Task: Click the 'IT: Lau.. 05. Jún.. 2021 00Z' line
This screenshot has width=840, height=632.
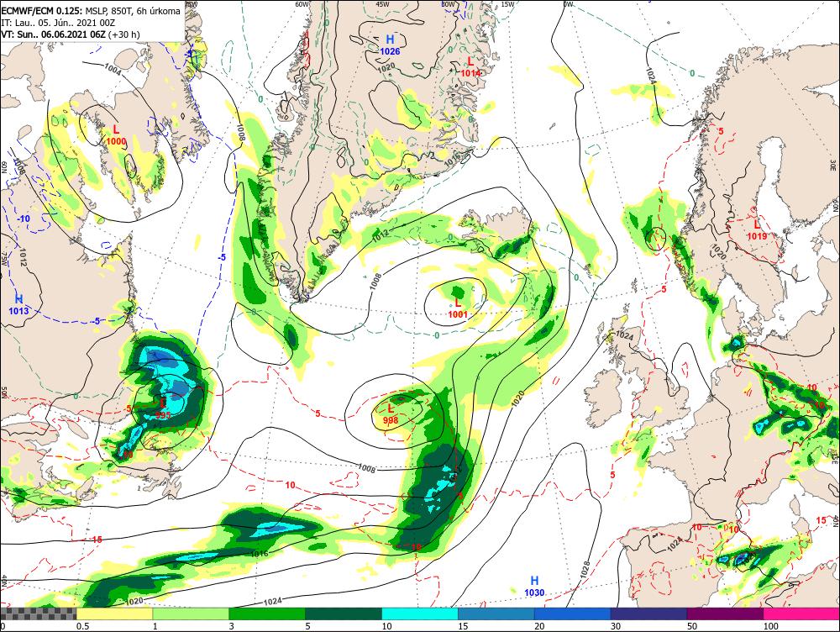Action: pyautogui.click(x=59, y=23)
